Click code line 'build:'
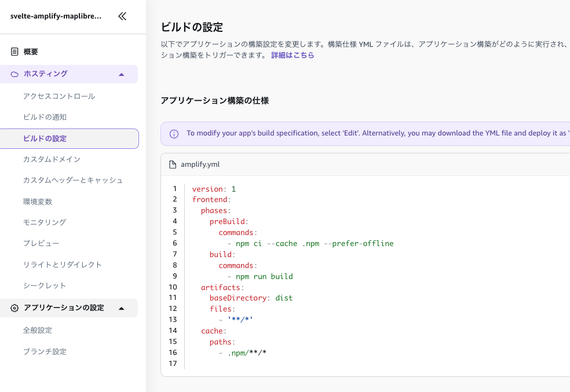The width and height of the screenshot is (570, 392). click(x=222, y=255)
